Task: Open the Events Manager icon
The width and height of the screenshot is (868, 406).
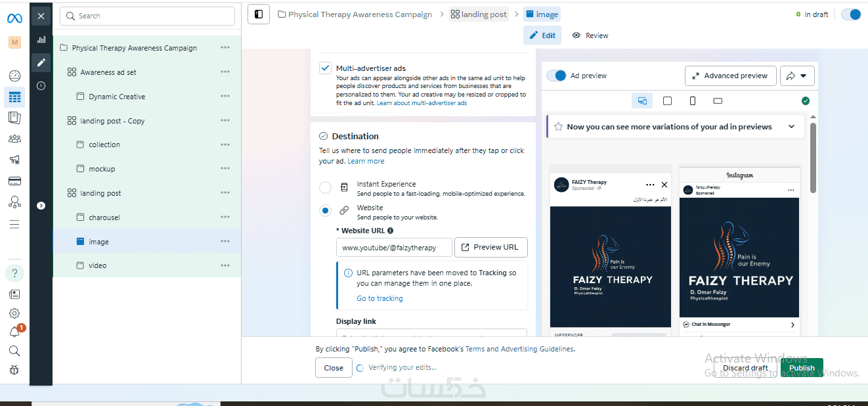Action: [x=14, y=202]
